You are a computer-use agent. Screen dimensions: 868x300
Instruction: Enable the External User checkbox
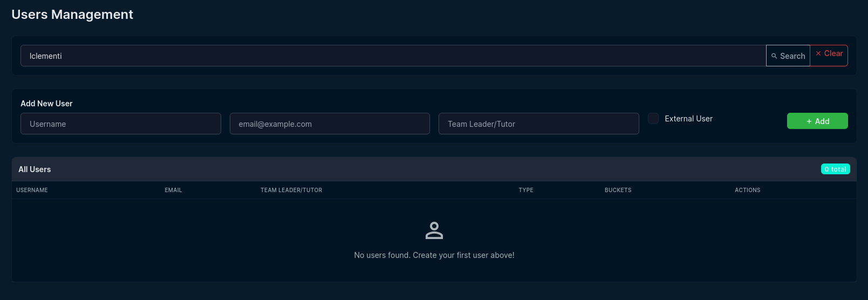(653, 119)
